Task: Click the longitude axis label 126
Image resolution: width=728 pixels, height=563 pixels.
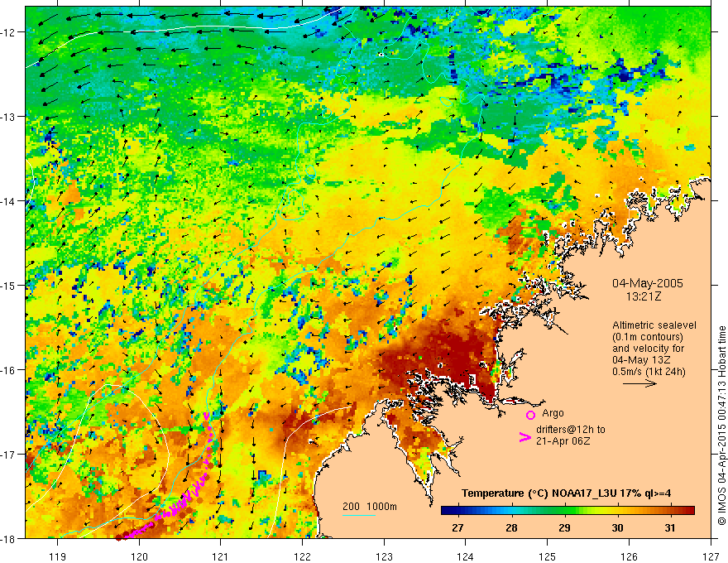Action: (x=629, y=556)
